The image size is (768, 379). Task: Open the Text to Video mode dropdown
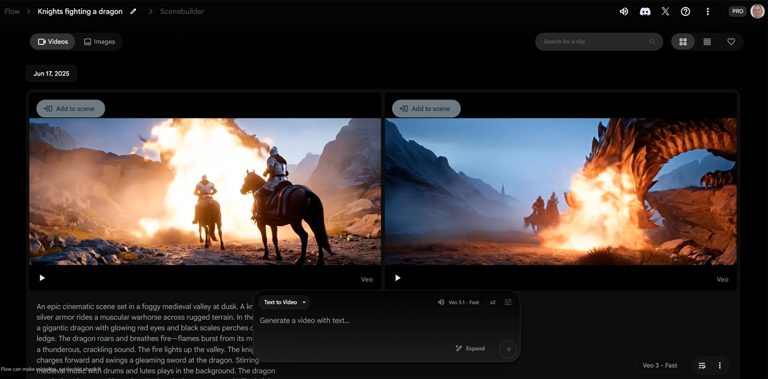pos(284,302)
